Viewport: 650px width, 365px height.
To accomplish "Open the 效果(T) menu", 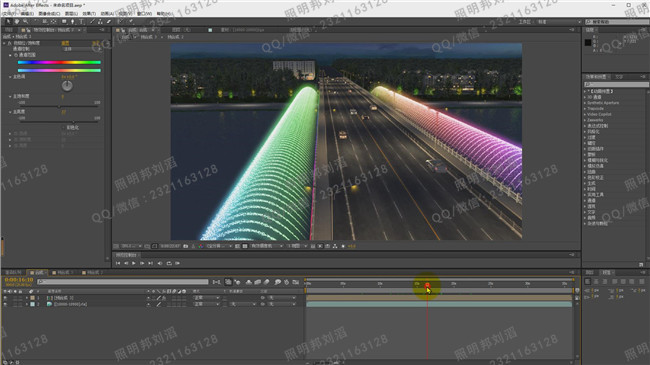I will tap(89, 14).
